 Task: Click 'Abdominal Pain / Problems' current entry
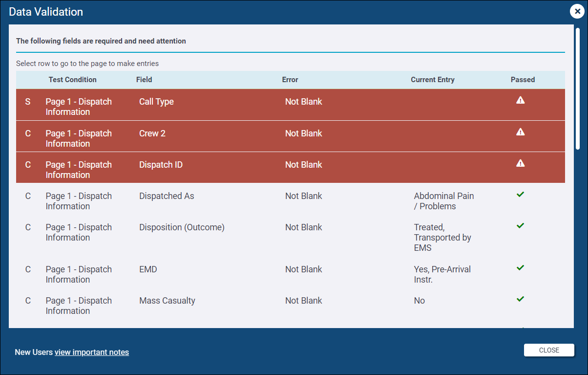pyautogui.click(x=444, y=201)
